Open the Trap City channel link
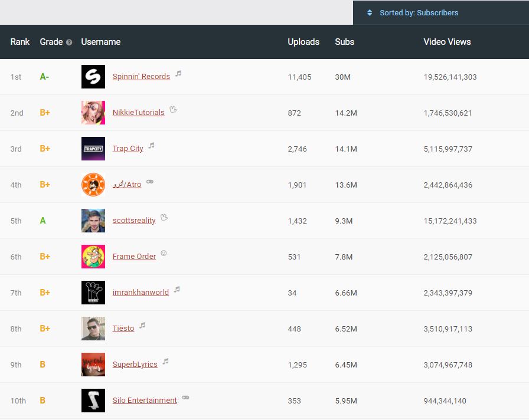 tap(128, 149)
